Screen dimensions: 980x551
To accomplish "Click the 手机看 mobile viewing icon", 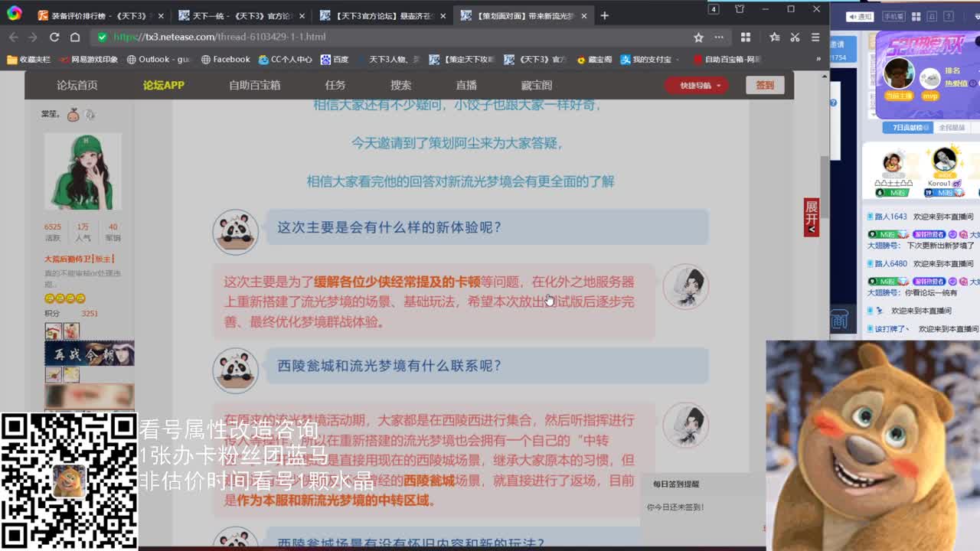I will pos(893,15).
